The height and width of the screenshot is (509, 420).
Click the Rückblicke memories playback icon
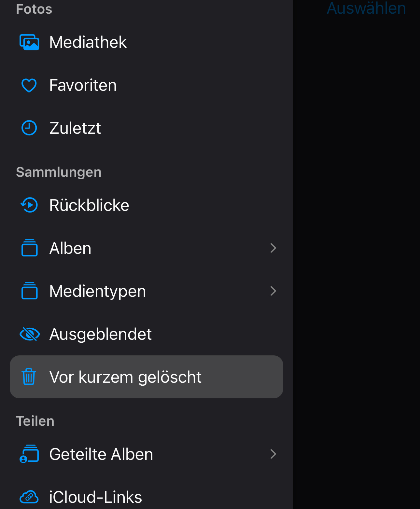tap(29, 205)
